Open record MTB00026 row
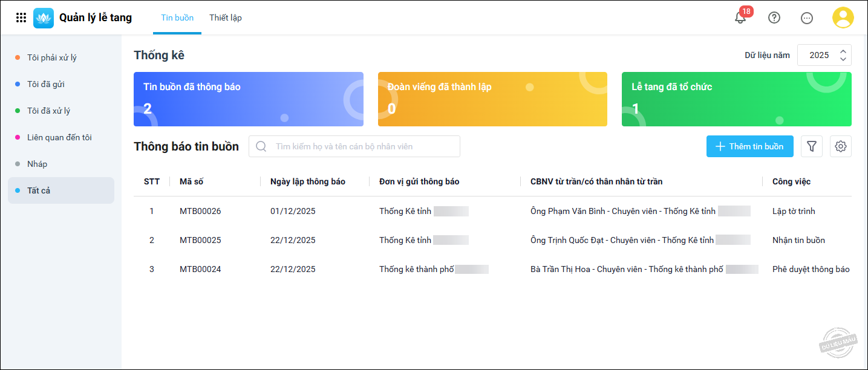This screenshot has width=868, height=370. click(x=200, y=211)
